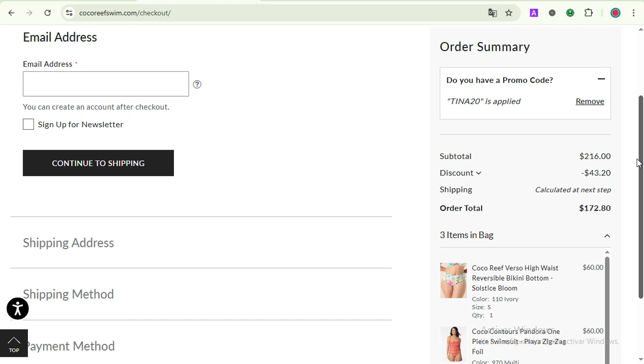Click the address bar URL
This screenshot has height=364, width=644.
tap(125, 13)
